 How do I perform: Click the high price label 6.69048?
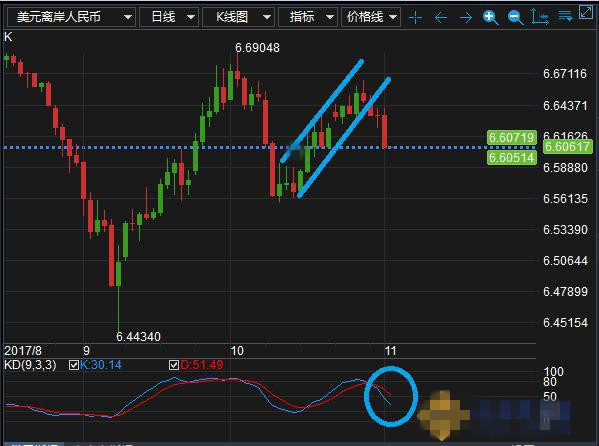point(257,48)
